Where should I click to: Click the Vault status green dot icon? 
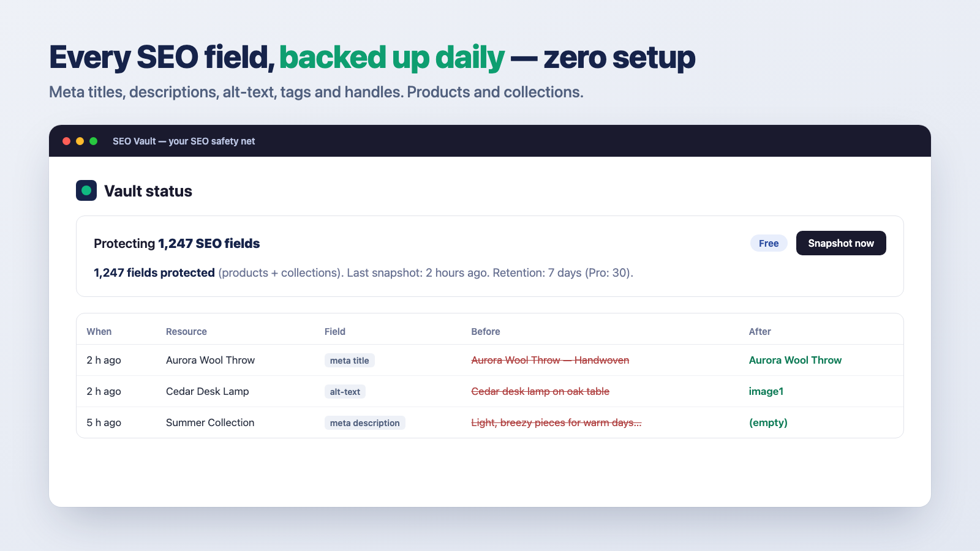pyautogui.click(x=86, y=190)
